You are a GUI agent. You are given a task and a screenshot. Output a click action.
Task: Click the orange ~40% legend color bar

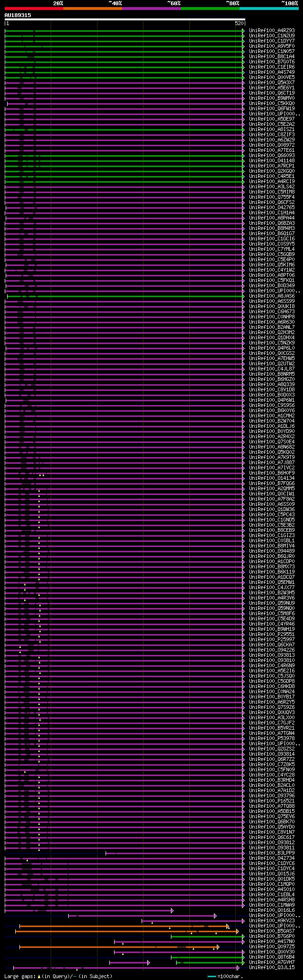pyautogui.click(x=93, y=9)
